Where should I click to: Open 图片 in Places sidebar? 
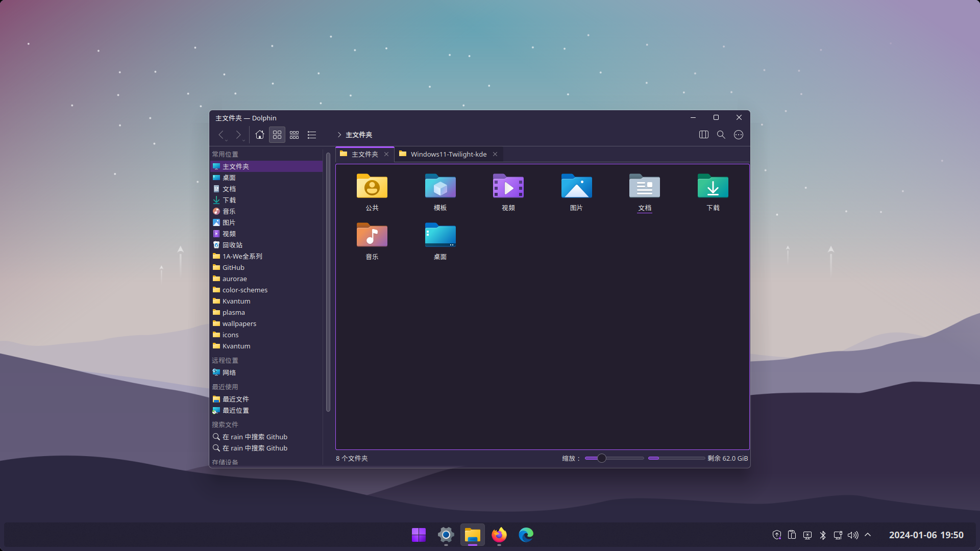pos(266,222)
